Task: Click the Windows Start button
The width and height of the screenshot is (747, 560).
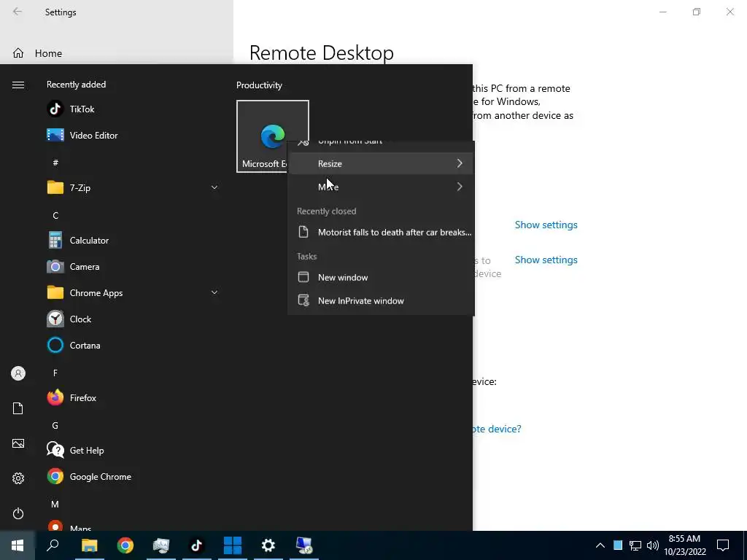Action: 18,545
